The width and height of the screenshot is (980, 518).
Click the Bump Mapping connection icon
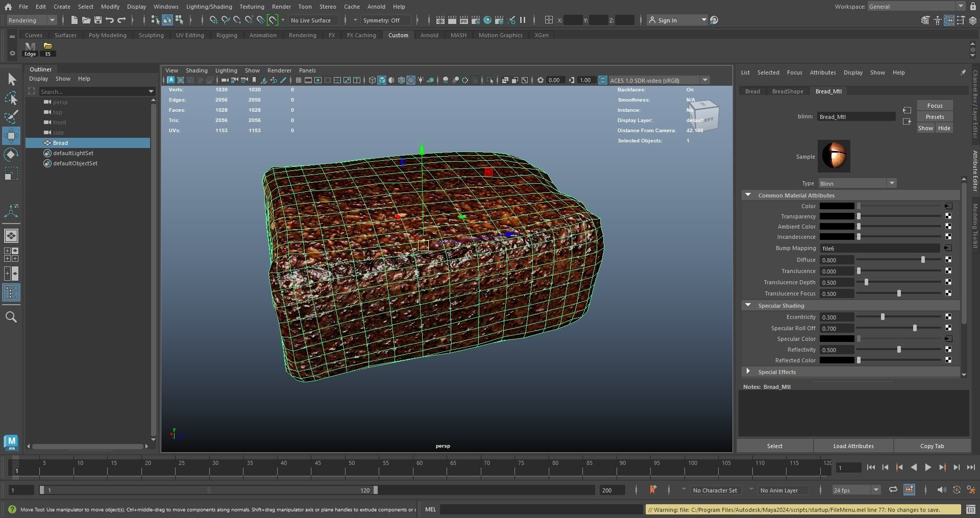coord(948,248)
